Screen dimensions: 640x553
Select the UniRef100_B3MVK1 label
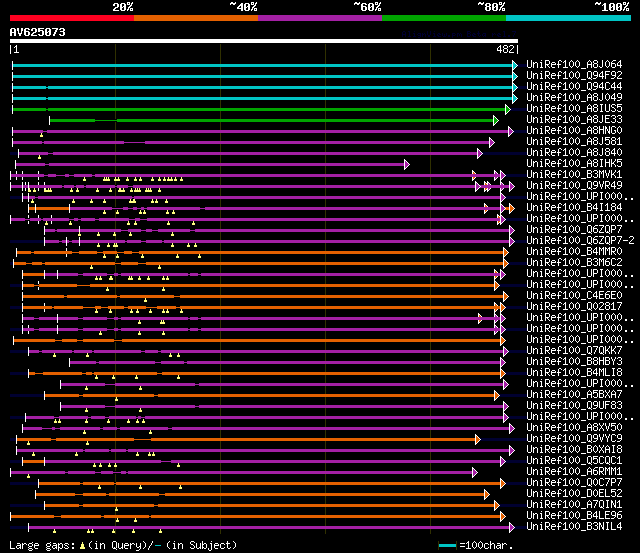click(x=574, y=175)
